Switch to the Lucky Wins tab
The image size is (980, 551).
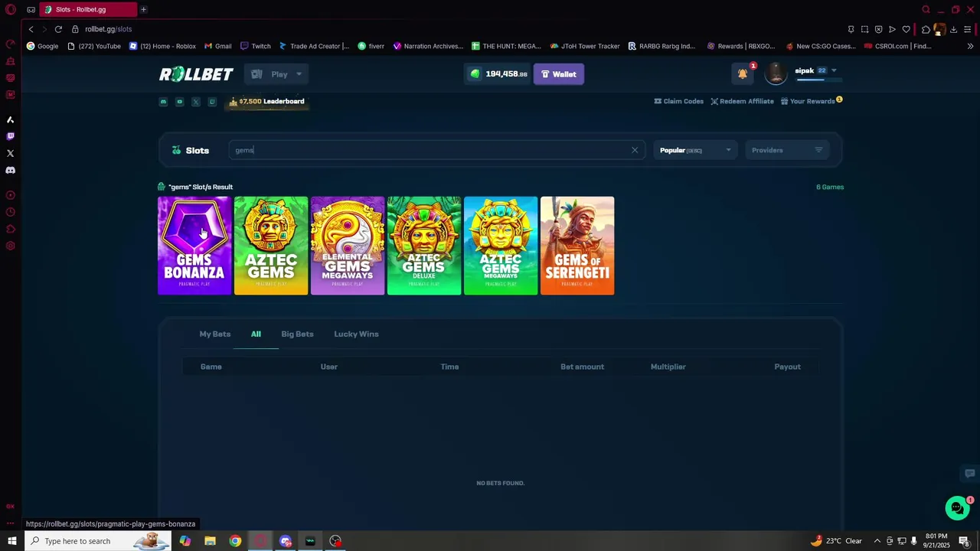tap(356, 334)
